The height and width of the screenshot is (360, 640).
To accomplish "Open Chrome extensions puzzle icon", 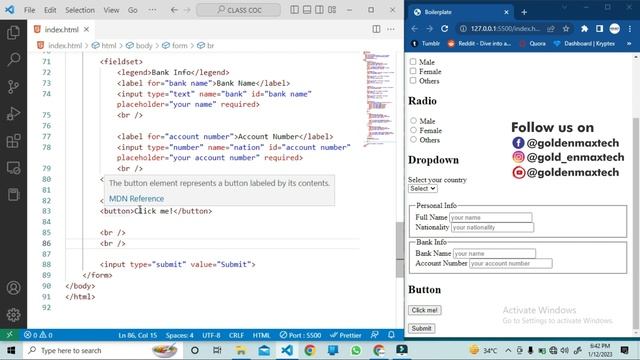I will tap(584, 29).
